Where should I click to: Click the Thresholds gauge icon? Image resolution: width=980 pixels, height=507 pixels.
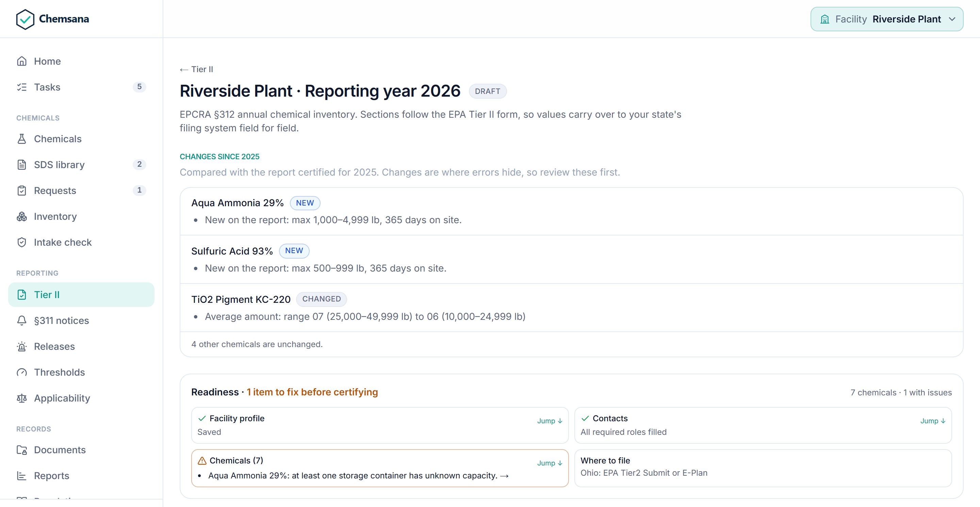pos(22,372)
